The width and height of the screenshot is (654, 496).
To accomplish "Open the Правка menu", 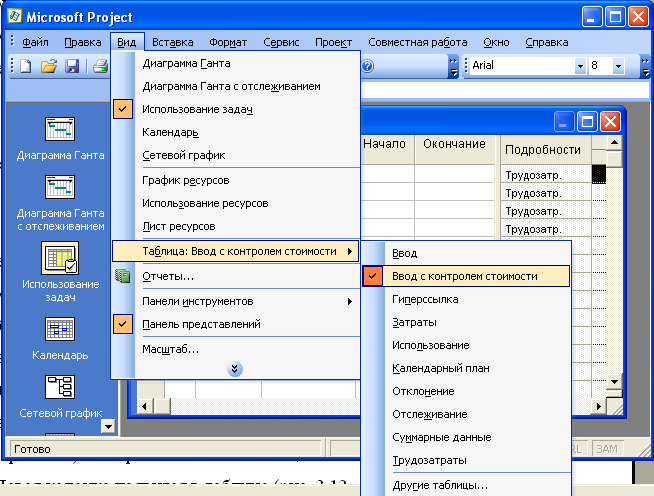I will tap(83, 43).
